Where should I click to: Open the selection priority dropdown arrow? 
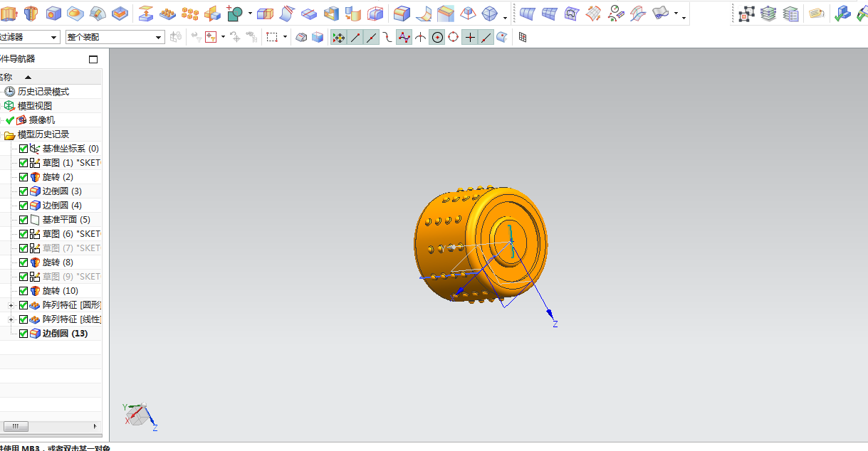click(x=223, y=37)
